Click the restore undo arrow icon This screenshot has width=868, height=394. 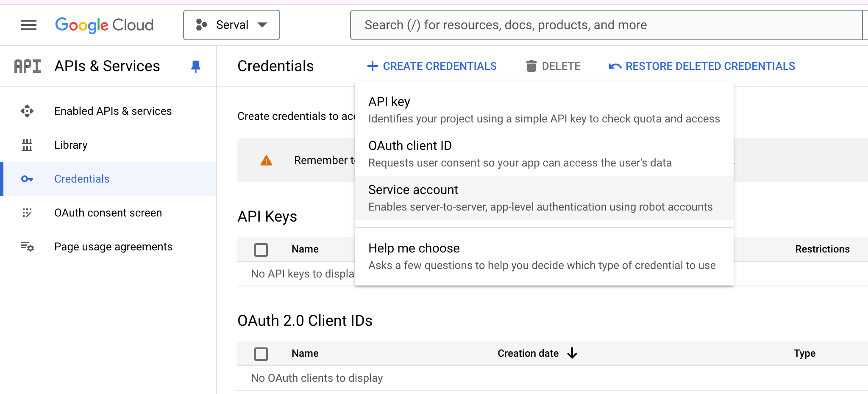pos(615,66)
